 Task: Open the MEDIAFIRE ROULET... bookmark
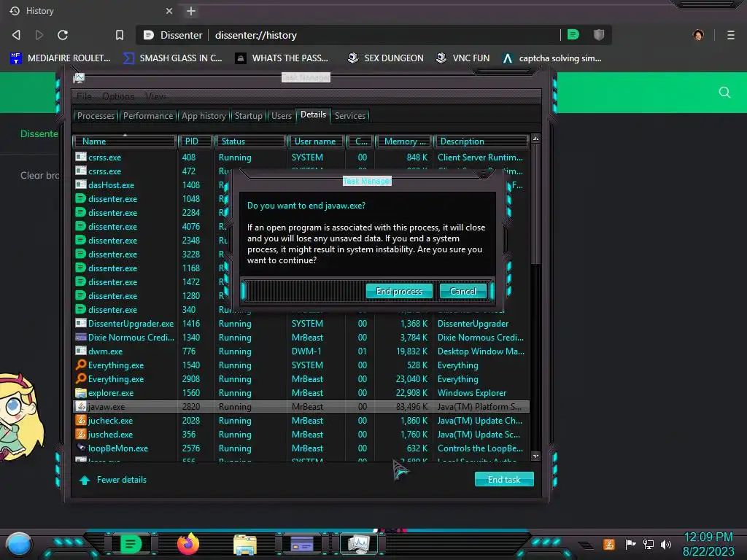[x=61, y=58]
